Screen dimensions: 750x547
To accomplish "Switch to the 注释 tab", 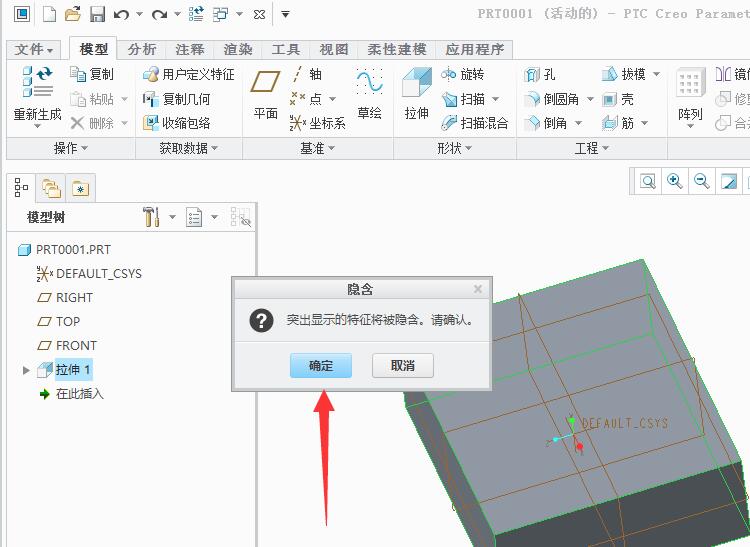I will pos(190,49).
